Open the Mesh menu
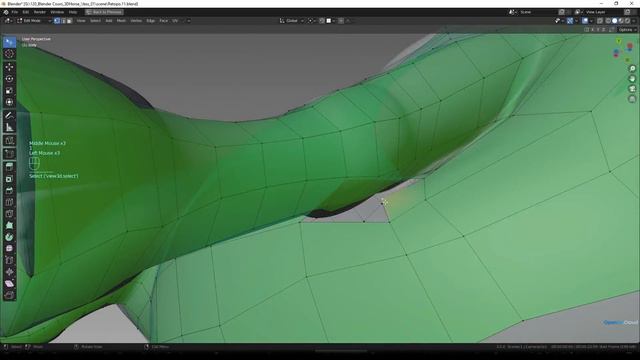Viewport: 640px width, 360px height. (122, 21)
